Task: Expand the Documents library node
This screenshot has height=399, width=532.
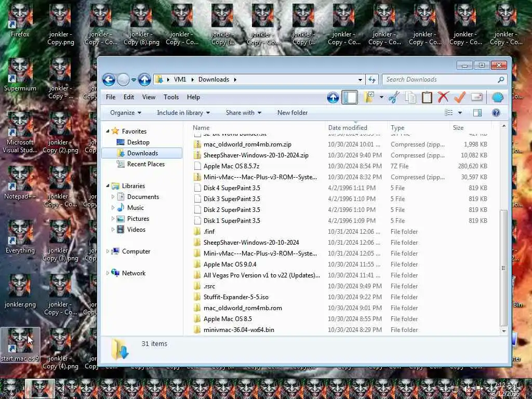Action: pos(113,197)
